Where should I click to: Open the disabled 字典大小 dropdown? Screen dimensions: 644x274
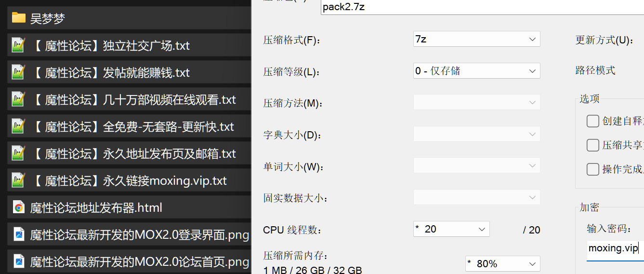pos(476,135)
